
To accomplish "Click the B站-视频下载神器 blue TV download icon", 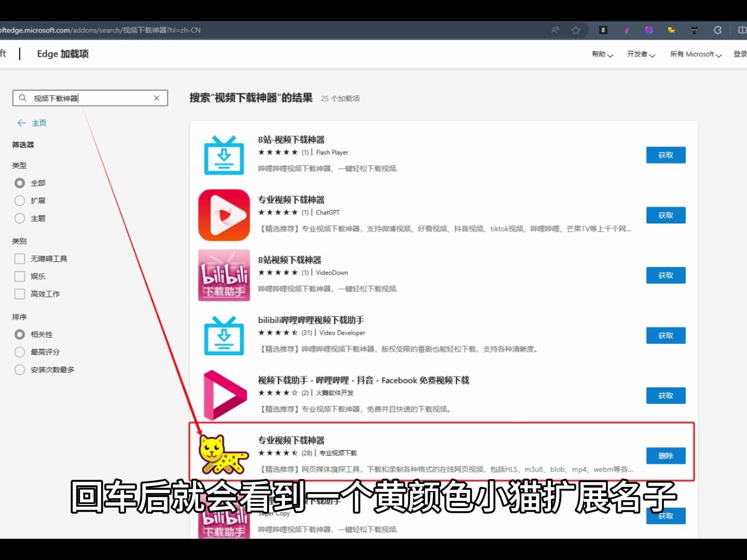I will tap(224, 155).
